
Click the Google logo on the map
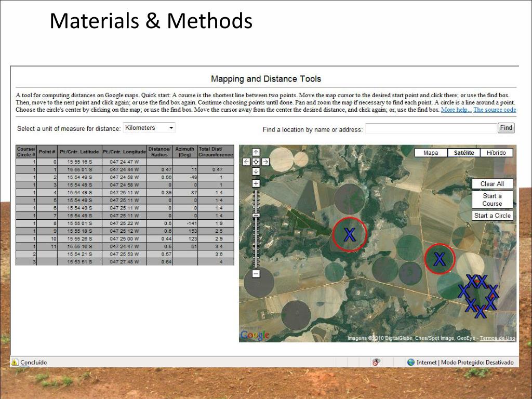coord(255,335)
